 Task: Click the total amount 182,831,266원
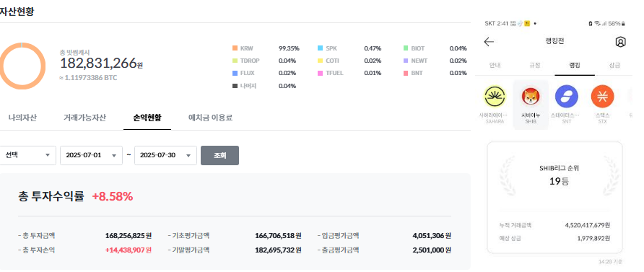tap(102, 63)
